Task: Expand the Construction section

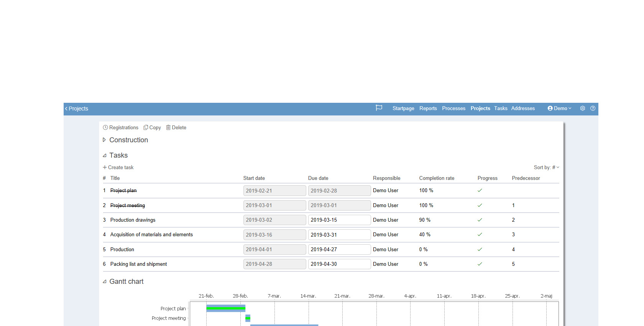Action: (x=104, y=140)
